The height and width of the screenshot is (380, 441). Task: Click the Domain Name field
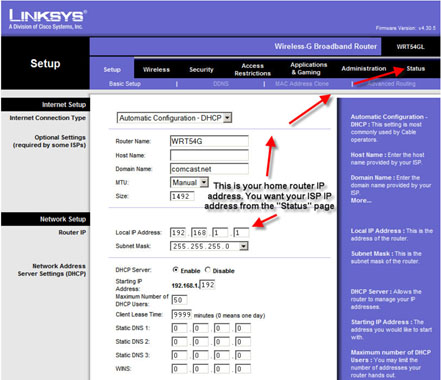(209, 169)
